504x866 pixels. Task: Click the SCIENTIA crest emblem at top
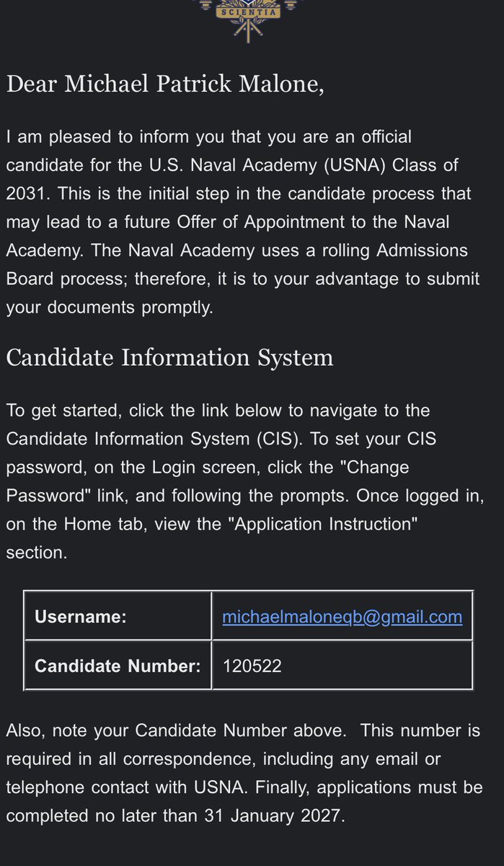(252, 19)
